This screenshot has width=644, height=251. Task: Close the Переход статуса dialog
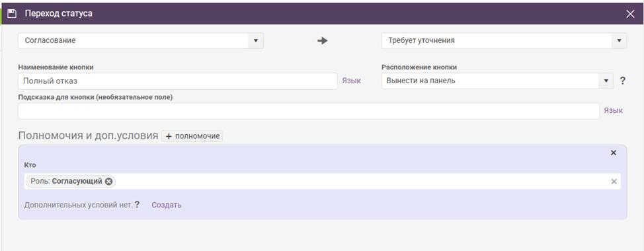tap(630, 14)
